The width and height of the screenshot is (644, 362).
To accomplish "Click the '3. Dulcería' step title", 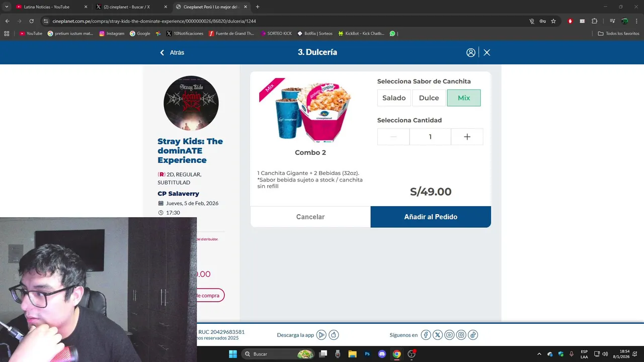I will coord(317,52).
